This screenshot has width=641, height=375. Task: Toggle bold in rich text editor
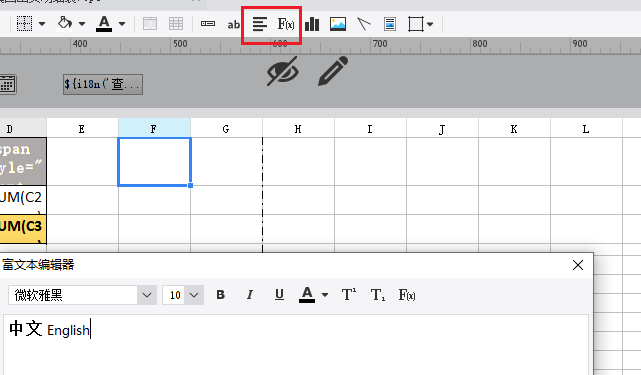(220, 294)
